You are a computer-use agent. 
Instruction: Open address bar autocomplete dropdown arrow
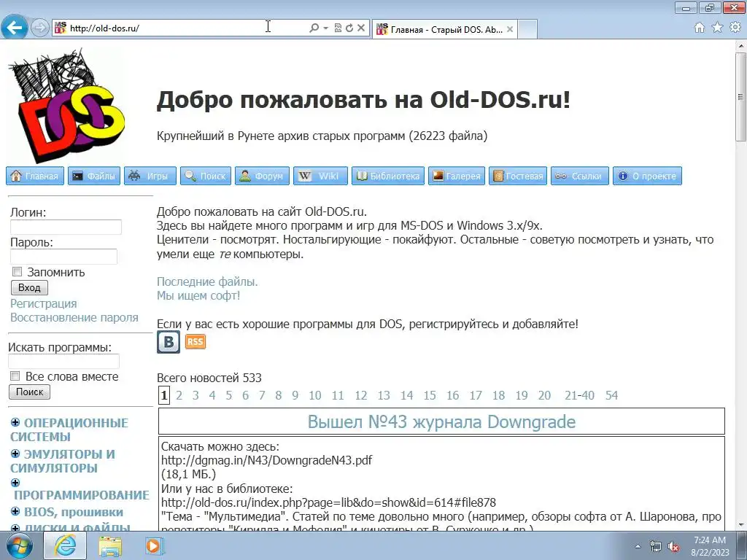tap(326, 28)
